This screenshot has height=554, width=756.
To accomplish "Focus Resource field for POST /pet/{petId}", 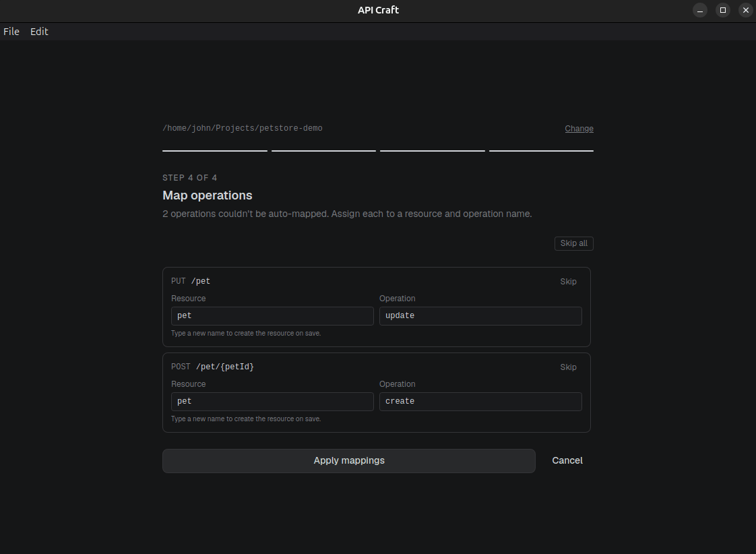I will pyautogui.click(x=272, y=402).
